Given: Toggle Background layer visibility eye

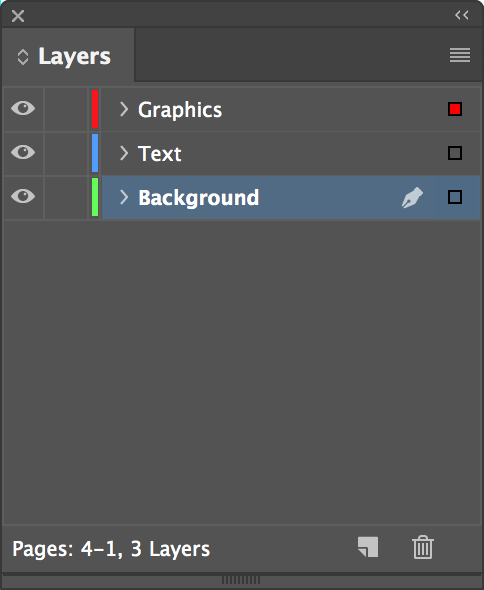Looking at the screenshot, I should (x=23, y=196).
